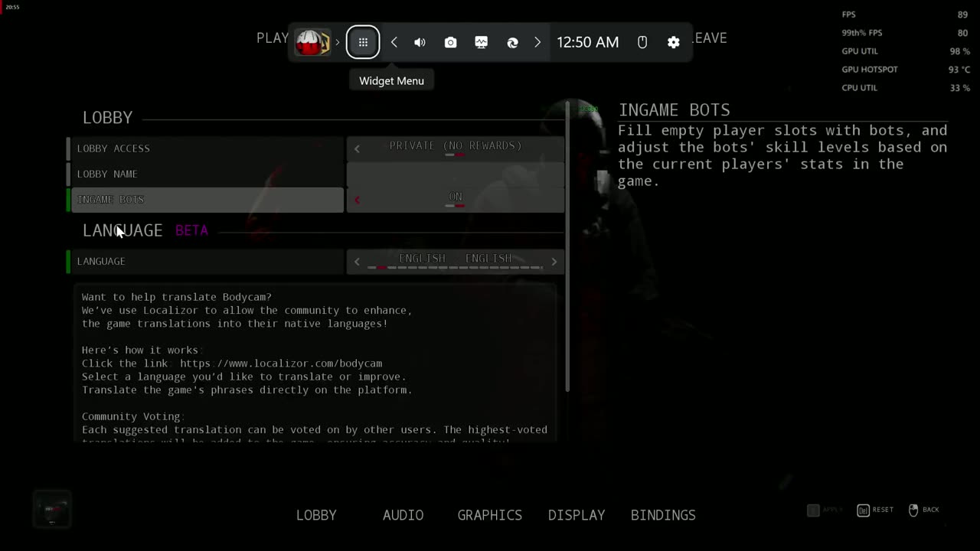Select the Lobby Access setting row
The image size is (980, 551).
coord(205,148)
